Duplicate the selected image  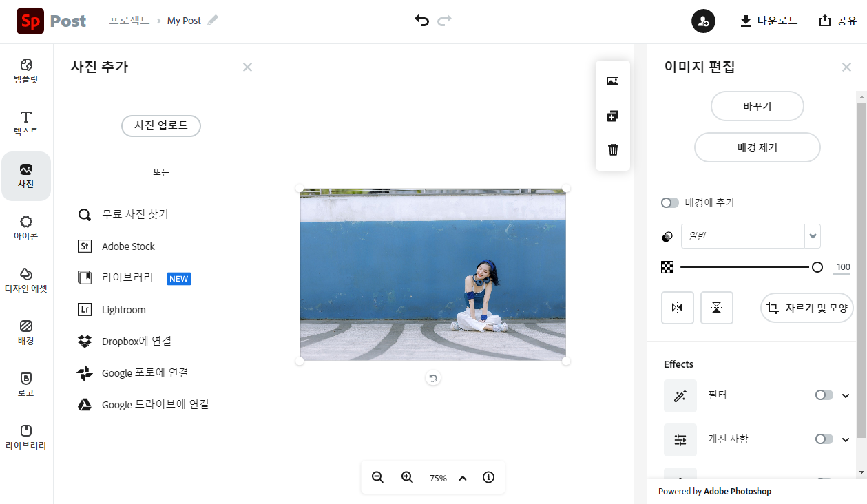tap(613, 116)
